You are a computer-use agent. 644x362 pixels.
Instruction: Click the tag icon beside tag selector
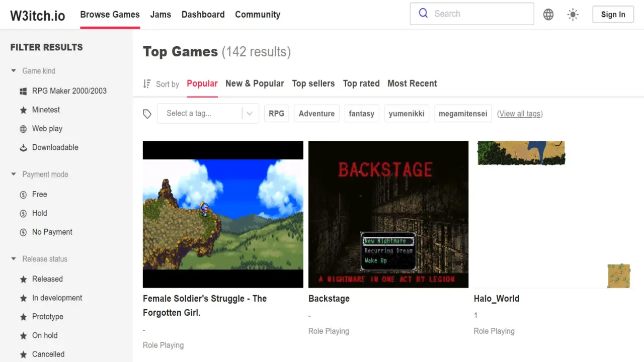(x=147, y=114)
